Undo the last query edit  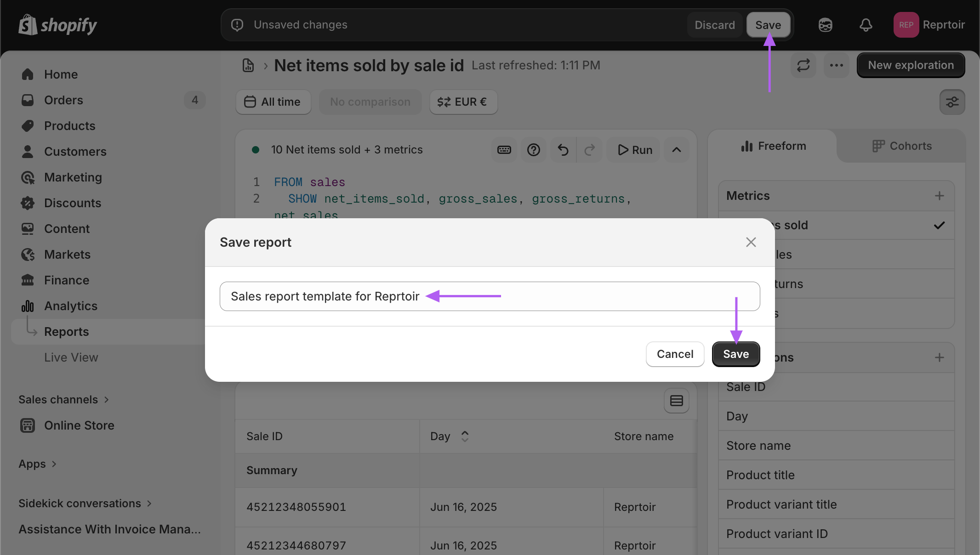pyautogui.click(x=563, y=150)
